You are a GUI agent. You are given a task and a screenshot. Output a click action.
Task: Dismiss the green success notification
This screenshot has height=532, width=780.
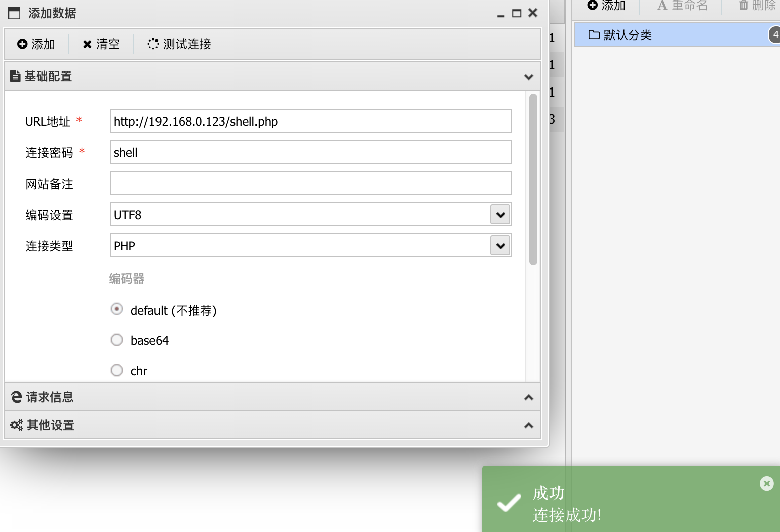[766, 484]
